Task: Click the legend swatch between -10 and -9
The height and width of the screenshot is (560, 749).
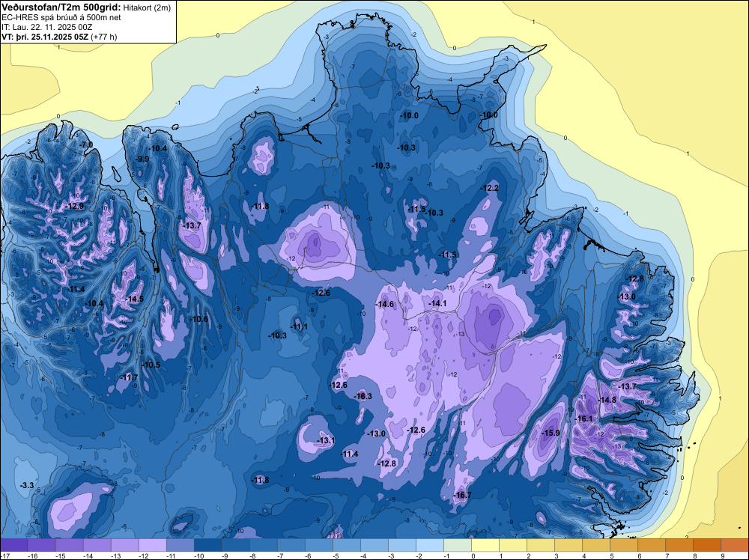Action: click(207, 545)
